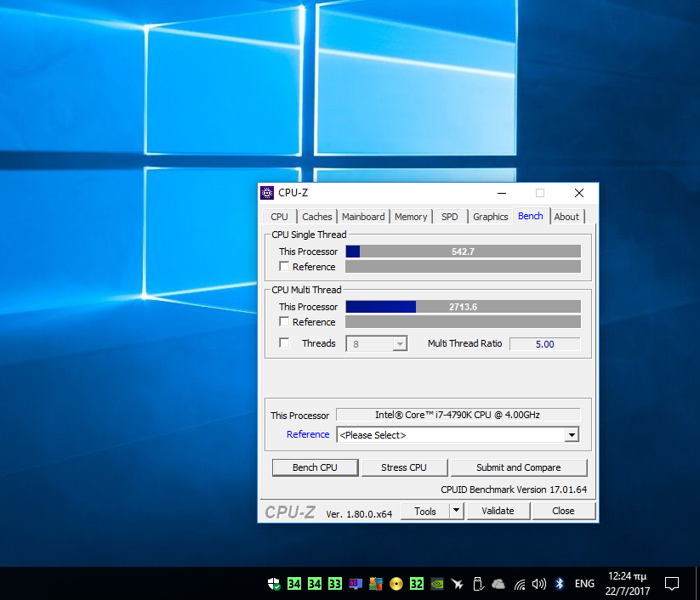
Task: Click the Single Thread score bar showing 542.7
Action: [464, 252]
